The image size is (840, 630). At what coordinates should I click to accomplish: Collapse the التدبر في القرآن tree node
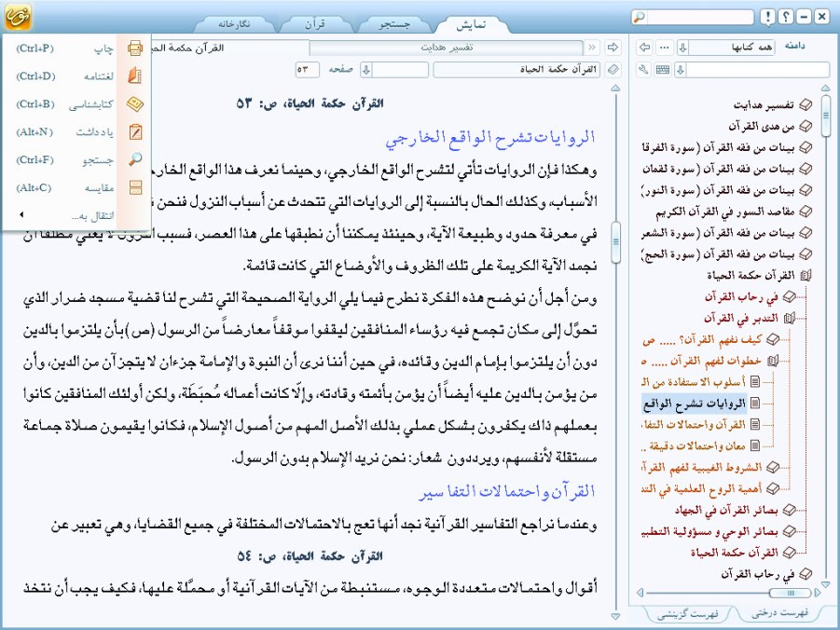789,318
